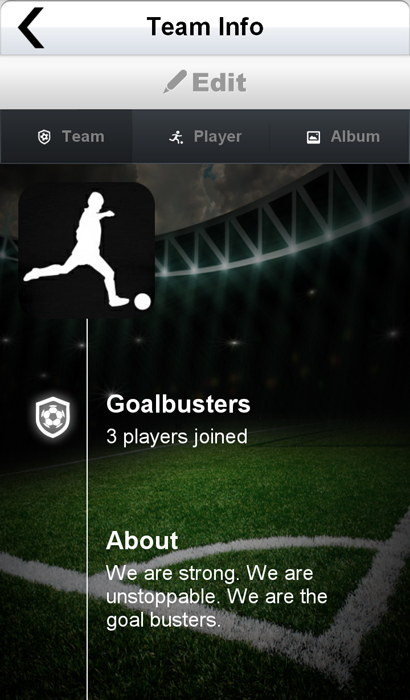Viewport: 410px width, 700px height.
Task: Click the pencil icon beside Edit
Action: (175, 82)
